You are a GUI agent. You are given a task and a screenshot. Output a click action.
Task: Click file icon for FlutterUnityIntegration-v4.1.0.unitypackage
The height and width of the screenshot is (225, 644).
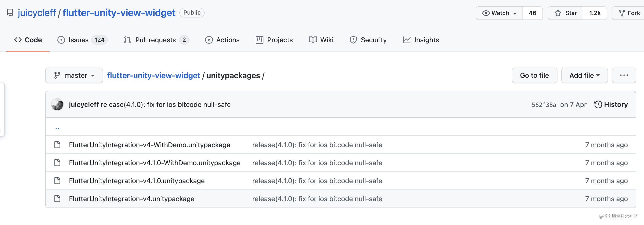[57, 181]
